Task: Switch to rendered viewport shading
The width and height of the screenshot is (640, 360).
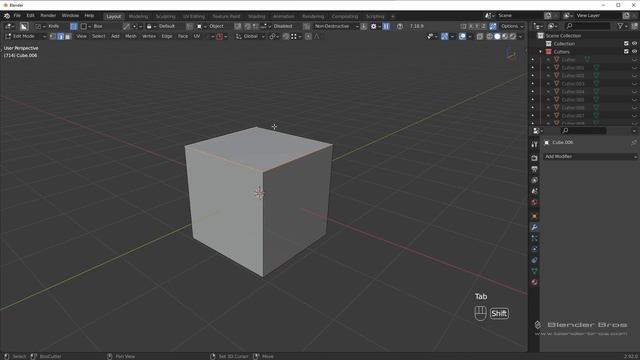Action: [x=513, y=36]
